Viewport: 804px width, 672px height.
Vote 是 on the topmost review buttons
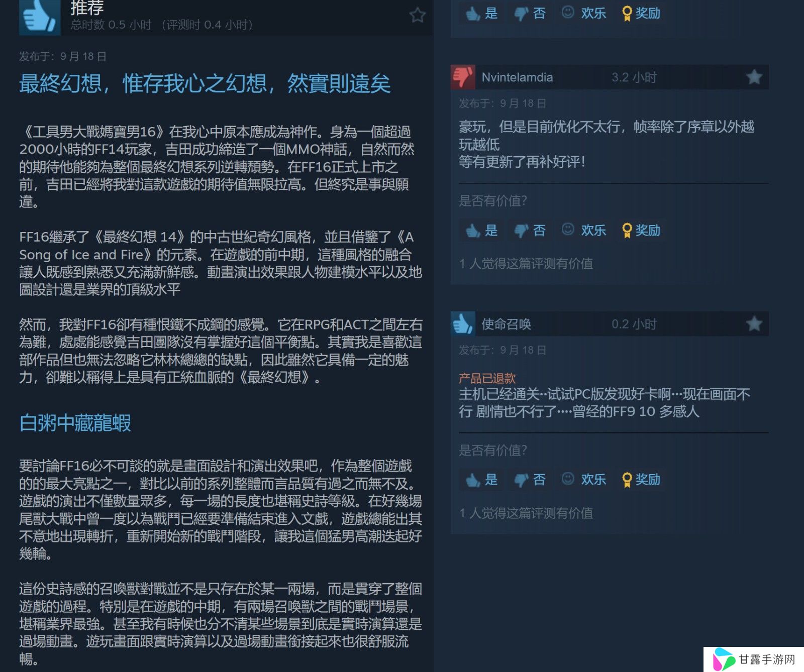click(481, 13)
